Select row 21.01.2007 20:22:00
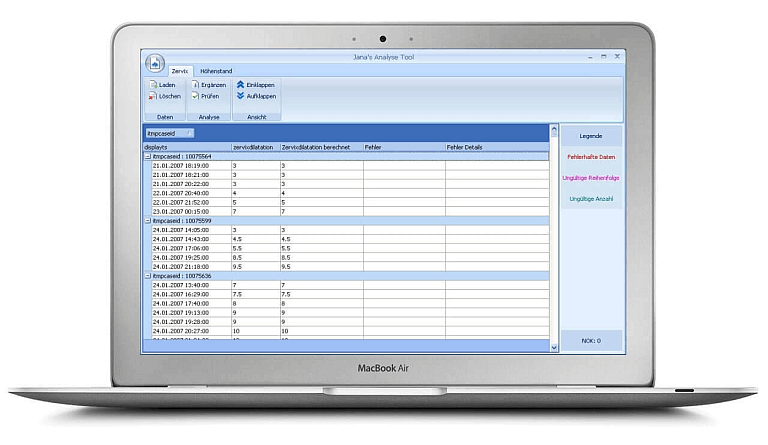Image resolution: width=768 pixels, height=445 pixels. click(x=350, y=184)
